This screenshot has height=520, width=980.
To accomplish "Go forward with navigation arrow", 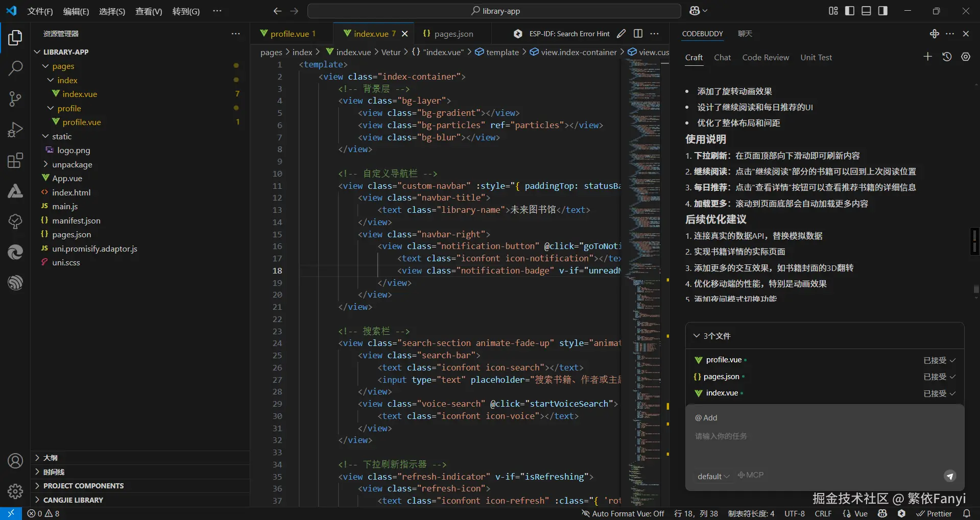I will pos(294,11).
